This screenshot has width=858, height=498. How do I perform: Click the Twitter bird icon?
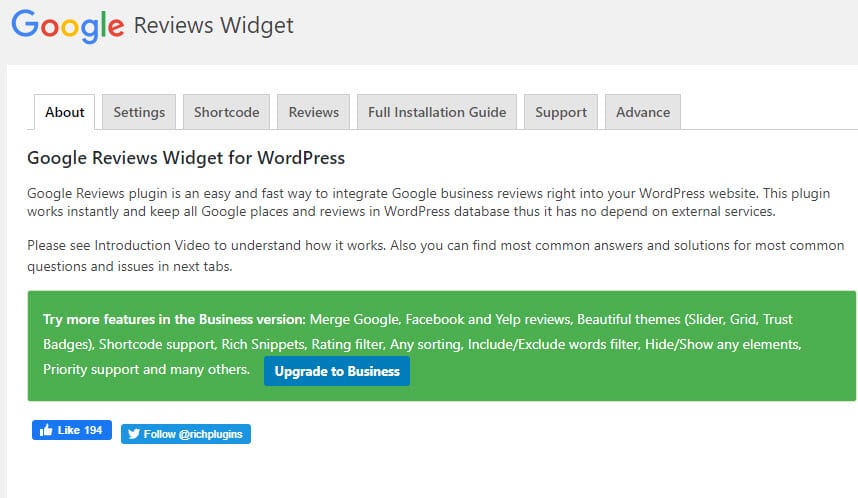[x=134, y=434]
